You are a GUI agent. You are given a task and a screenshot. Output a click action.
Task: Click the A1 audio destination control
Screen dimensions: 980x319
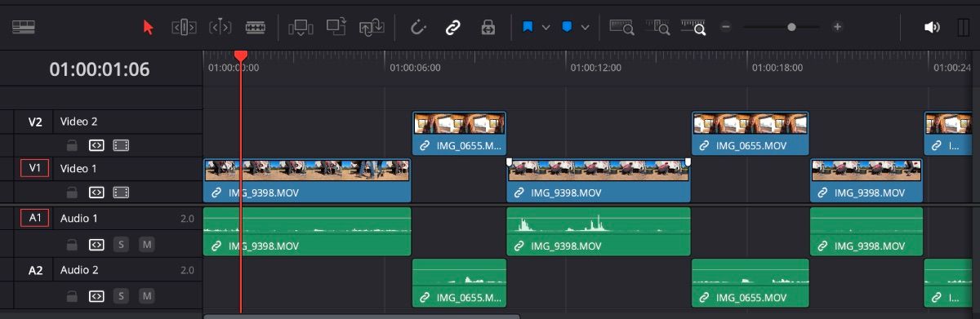point(35,218)
